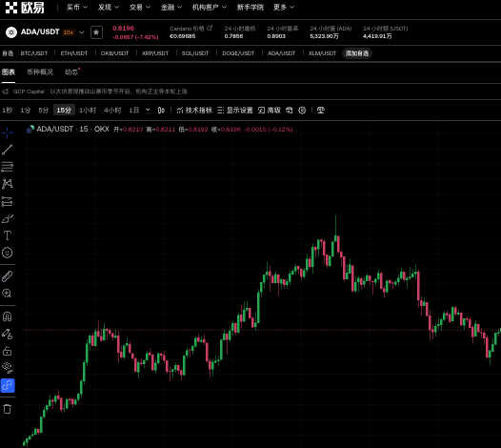Open the 交易 menu dropdown
Viewport: 501px width, 448px height.
(139, 8)
